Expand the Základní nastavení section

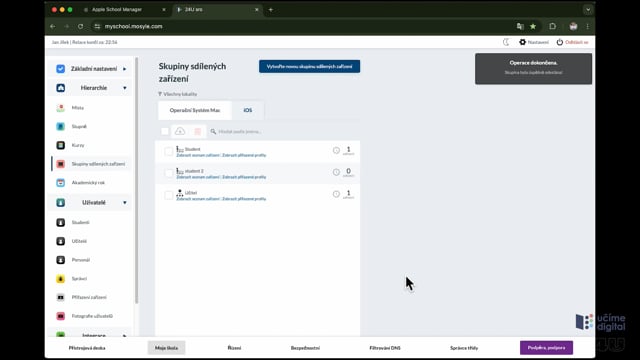click(x=91, y=69)
